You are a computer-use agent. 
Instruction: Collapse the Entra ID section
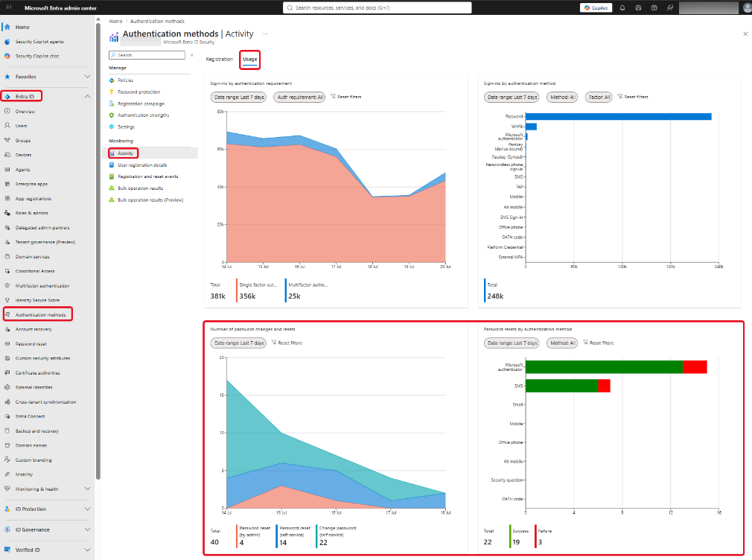[87, 97]
